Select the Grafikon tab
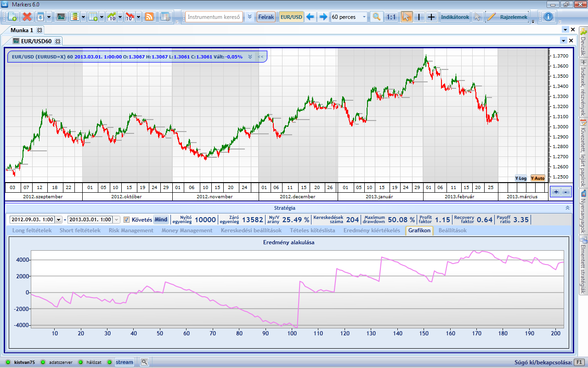This screenshot has width=588, height=368. (x=419, y=230)
